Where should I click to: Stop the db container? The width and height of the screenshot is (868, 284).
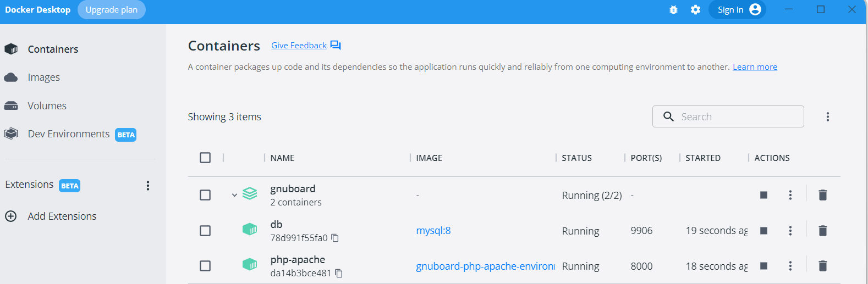pyautogui.click(x=763, y=231)
